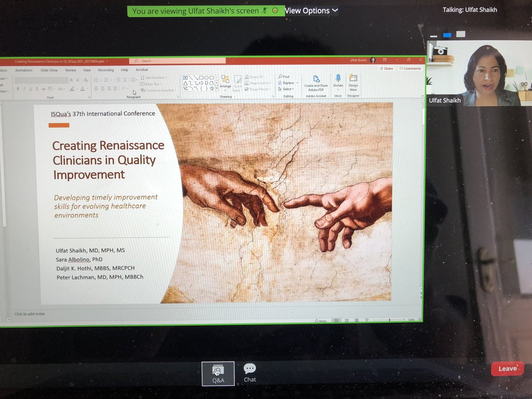
Task: Open Ribbon Display Options icon
Action: pyautogui.click(x=385, y=60)
